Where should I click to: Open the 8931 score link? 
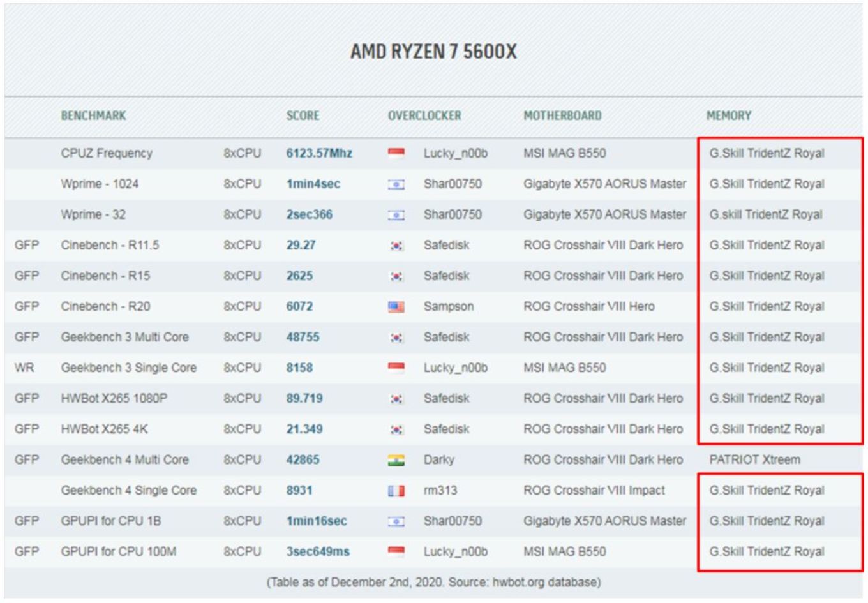(299, 490)
